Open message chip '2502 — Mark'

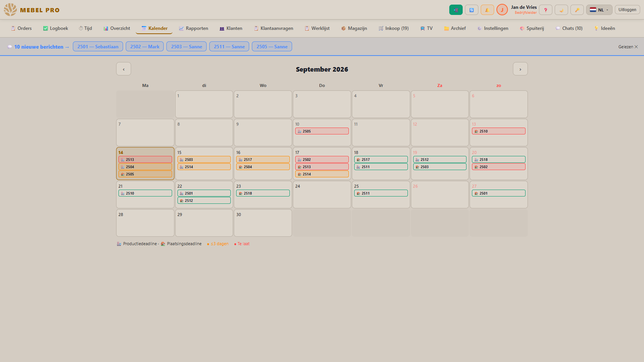pos(145,46)
